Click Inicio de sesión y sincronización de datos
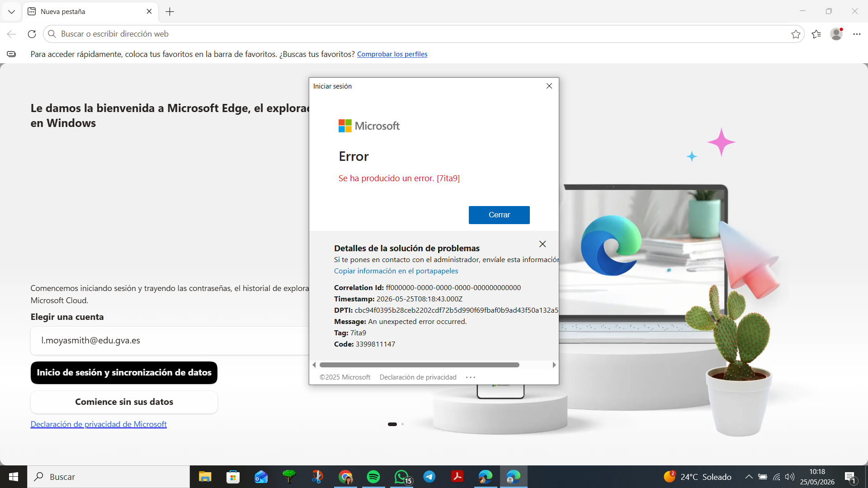868x488 pixels. pos(124,373)
